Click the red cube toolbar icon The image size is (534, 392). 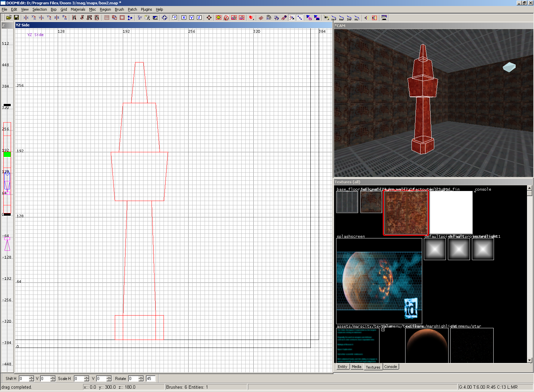point(251,18)
